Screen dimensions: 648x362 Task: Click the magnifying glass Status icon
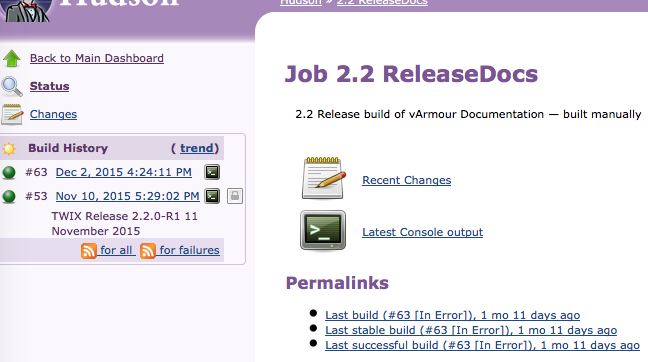(x=12, y=86)
